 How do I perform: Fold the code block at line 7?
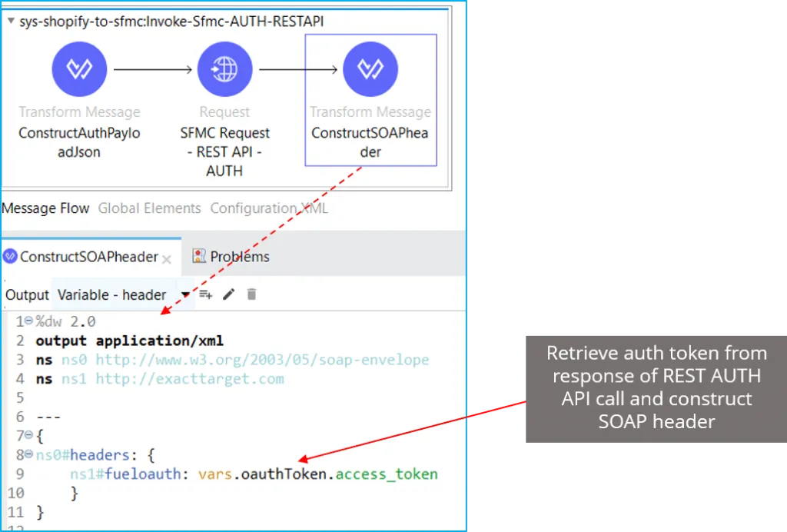pyautogui.click(x=28, y=436)
